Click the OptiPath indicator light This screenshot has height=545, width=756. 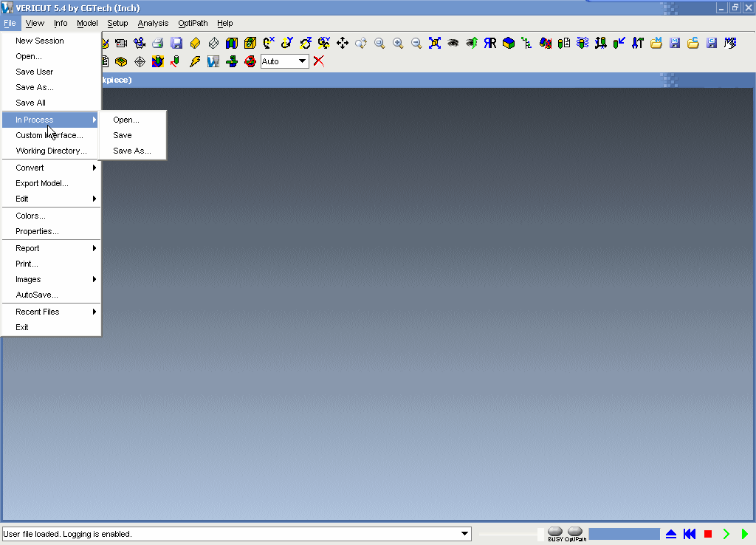pos(574,532)
